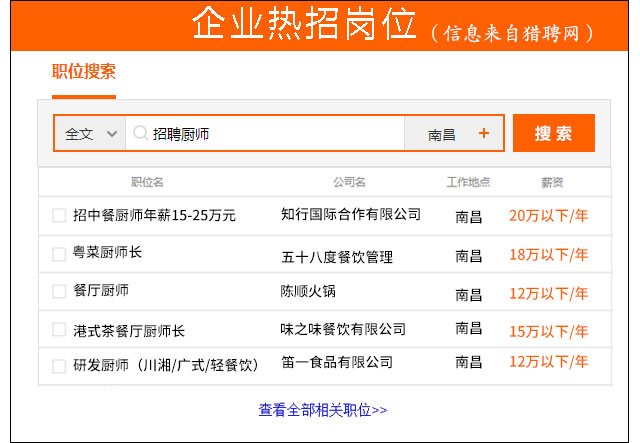Mark the 研发厨师 job checkbox
The width and height of the screenshot is (640, 443).
click(59, 365)
